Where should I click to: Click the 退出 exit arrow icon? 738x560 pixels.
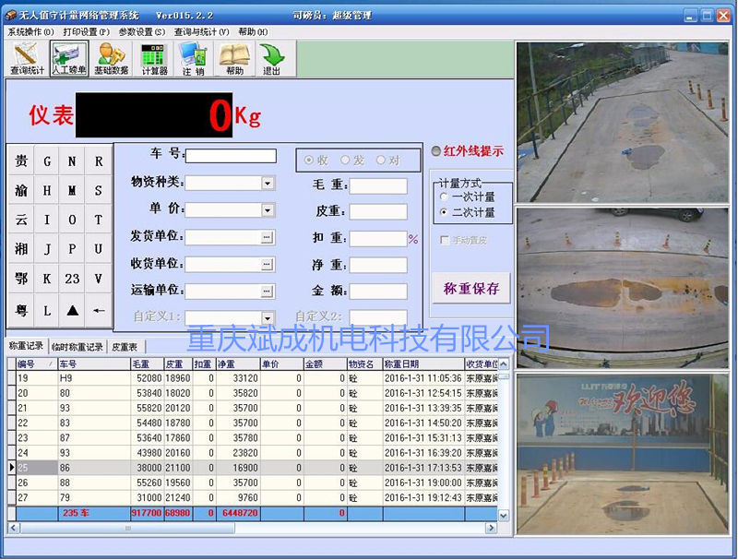click(x=271, y=59)
